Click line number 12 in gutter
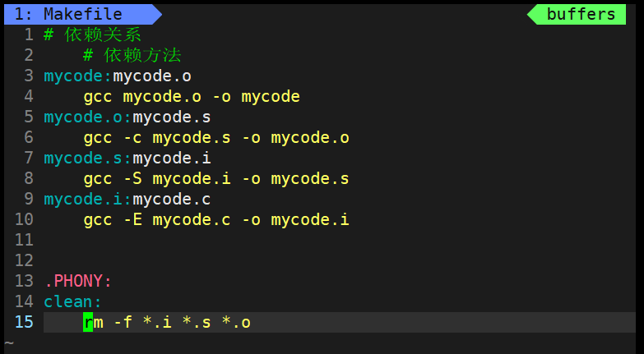 [24, 261]
